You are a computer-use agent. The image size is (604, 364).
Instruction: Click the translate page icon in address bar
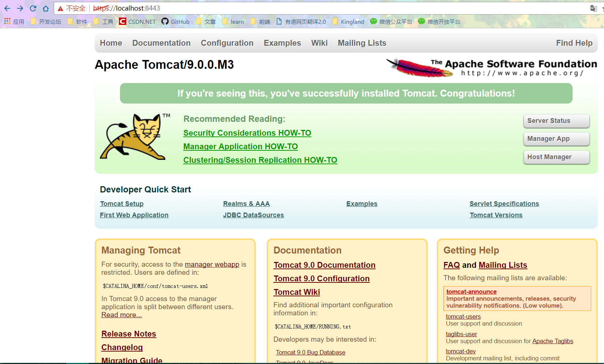click(x=593, y=8)
